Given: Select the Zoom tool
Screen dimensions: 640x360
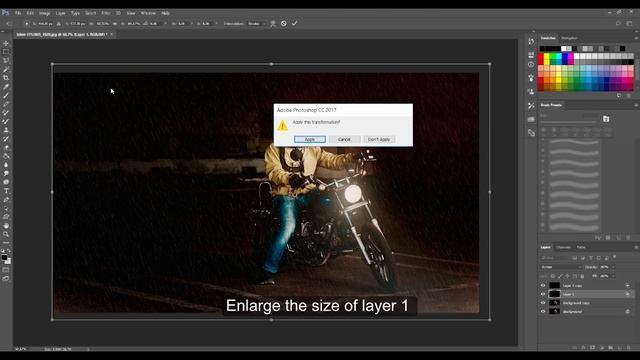Looking at the screenshot, I should [6, 234].
